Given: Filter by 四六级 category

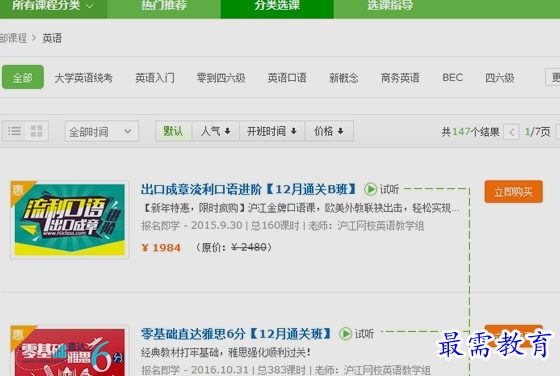Looking at the screenshot, I should click(500, 78).
